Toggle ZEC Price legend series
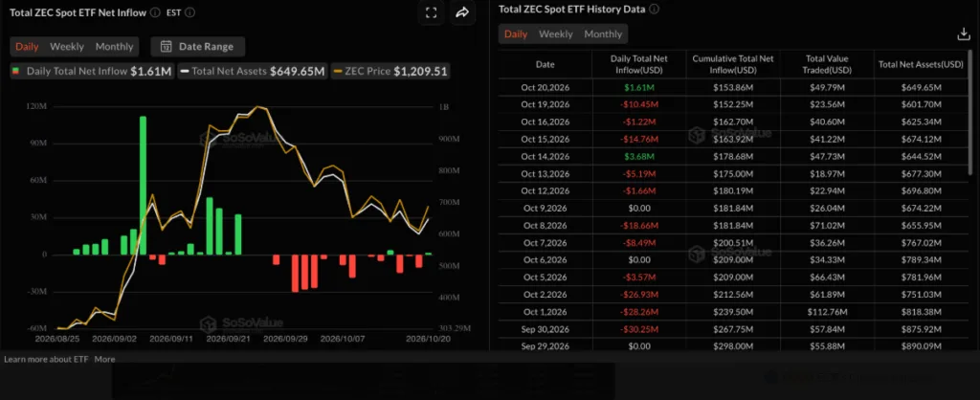Viewport: 980px width, 400px height. pos(390,71)
